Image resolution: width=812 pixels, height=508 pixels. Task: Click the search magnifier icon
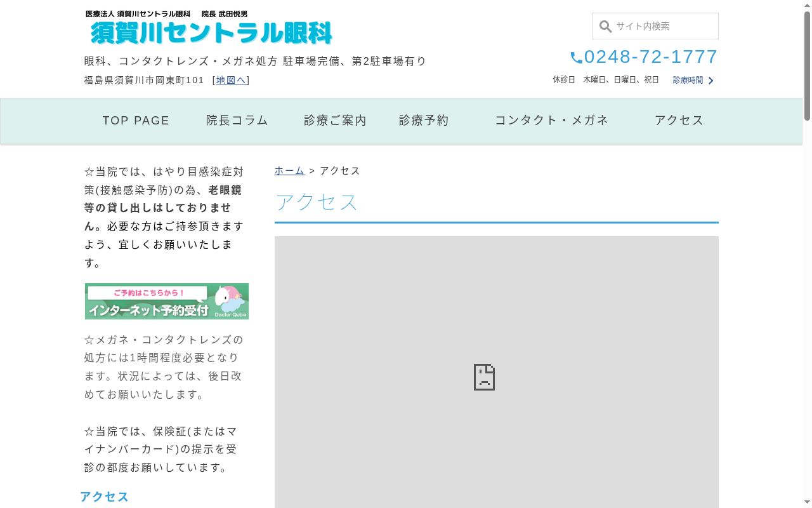click(605, 26)
